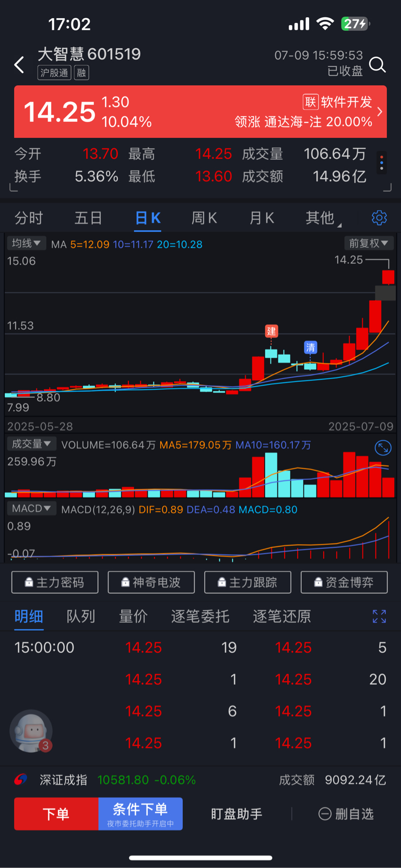The height and width of the screenshot is (868, 401).
Task: Tap the blue 条件下单 button
Action: (140, 814)
